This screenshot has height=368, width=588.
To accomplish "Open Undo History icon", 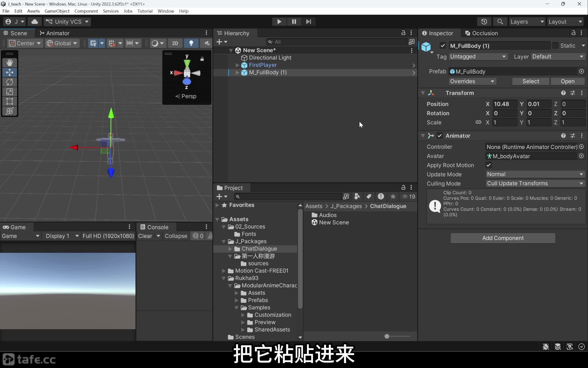I will [484, 22].
